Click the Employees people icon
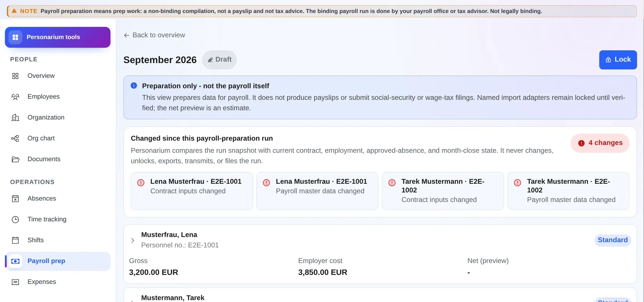This screenshot has width=644, height=302. click(x=15, y=97)
